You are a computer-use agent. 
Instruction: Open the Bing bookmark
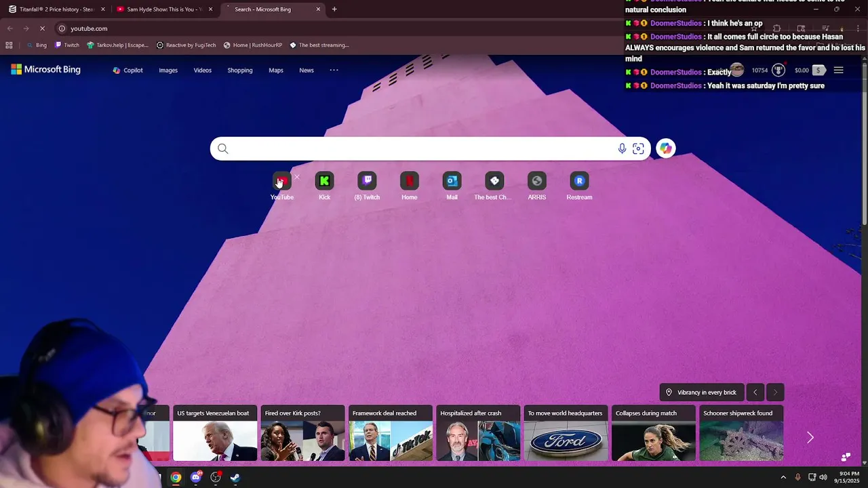[37, 45]
